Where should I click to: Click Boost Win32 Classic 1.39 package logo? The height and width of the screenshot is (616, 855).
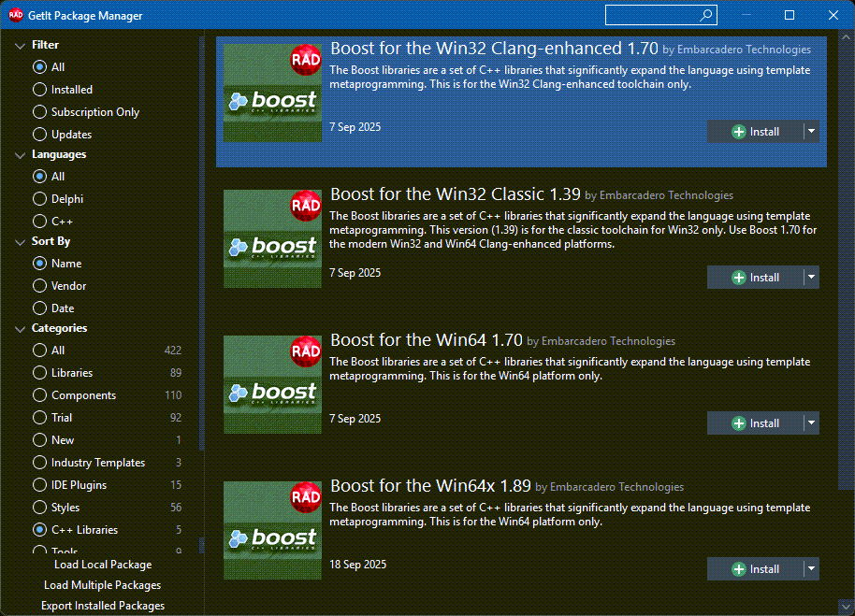(x=273, y=238)
